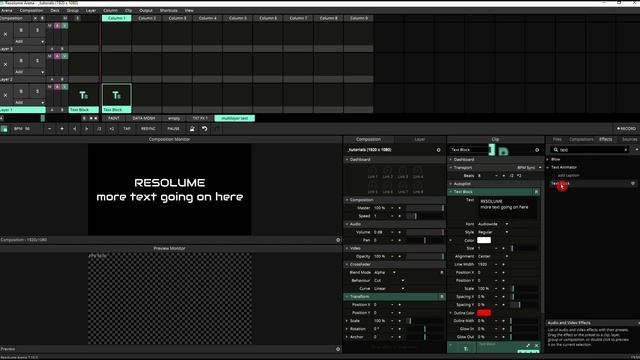The image size is (640, 360).
Task: Select the first Text Block clip thumbnail
Action: click(84, 96)
